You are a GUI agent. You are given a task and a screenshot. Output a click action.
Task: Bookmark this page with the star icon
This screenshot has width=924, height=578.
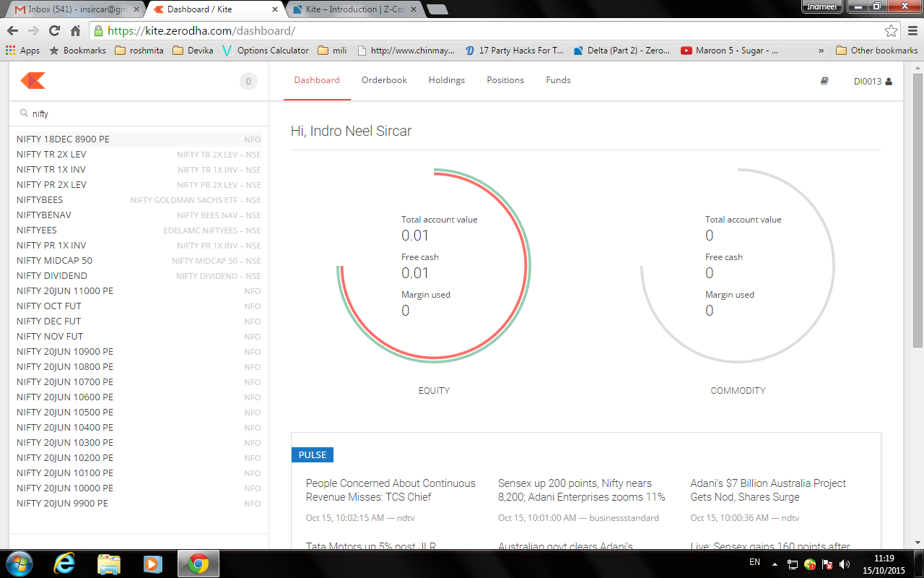click(x=892, y=31)
